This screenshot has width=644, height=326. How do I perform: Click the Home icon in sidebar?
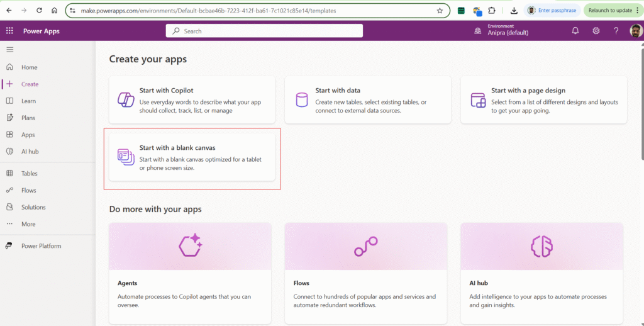(9, 67)
